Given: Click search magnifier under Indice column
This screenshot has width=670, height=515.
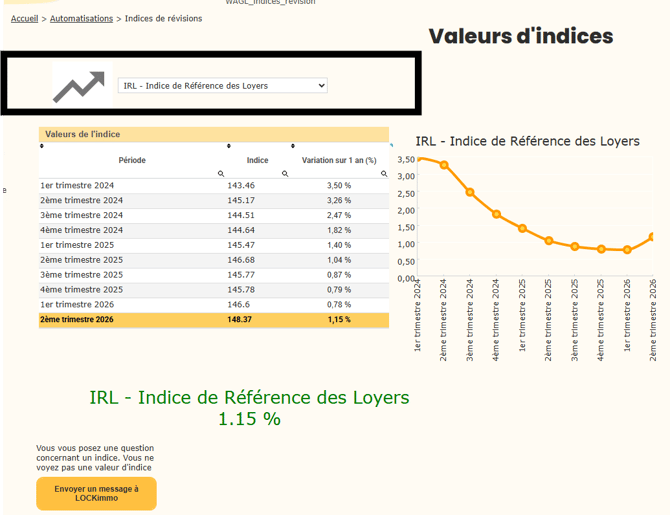Looking at the screenshot, I should coord(285,174).
